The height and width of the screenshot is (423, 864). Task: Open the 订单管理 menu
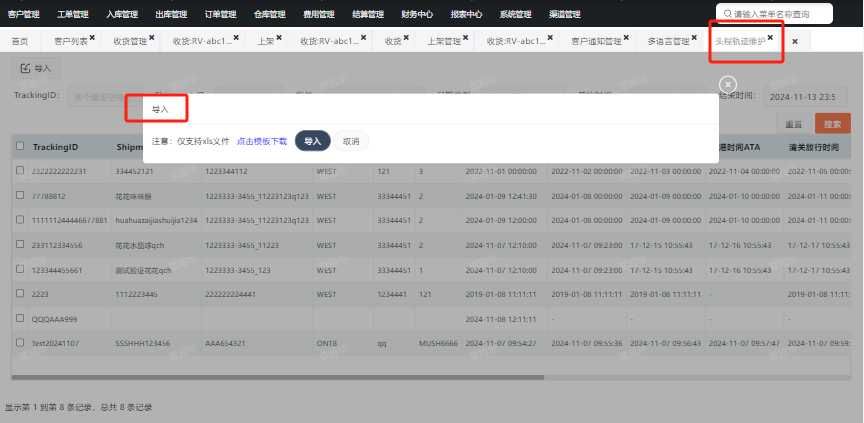(220, 14)
